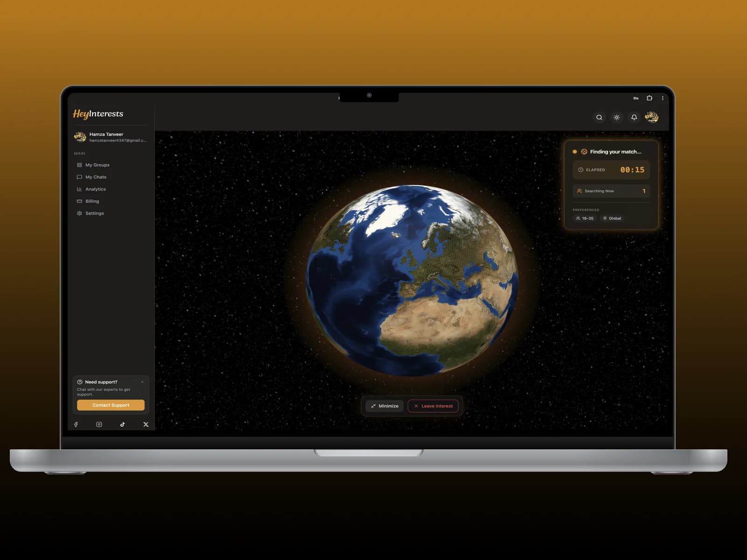Click the Global location preference chip
Screen dimensions: 747x560
point(612,218)
